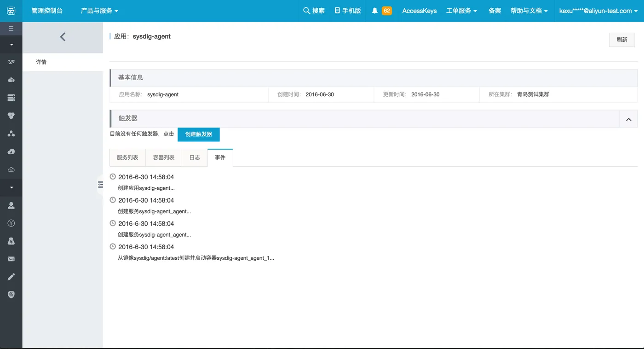Click the 应用名称 value sysdig-agent

pyautogui.click(x=163, y=94)
